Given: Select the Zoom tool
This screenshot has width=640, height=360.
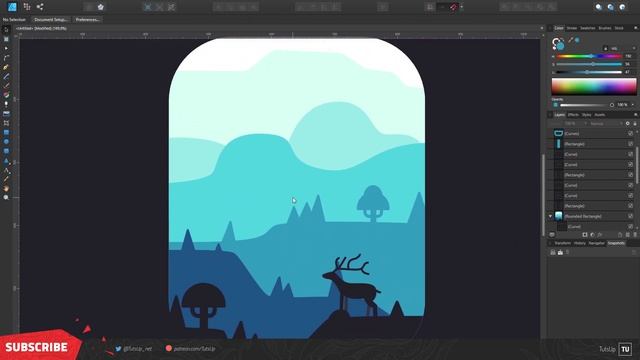Looking at the screenshot, I should pos(6,198).
